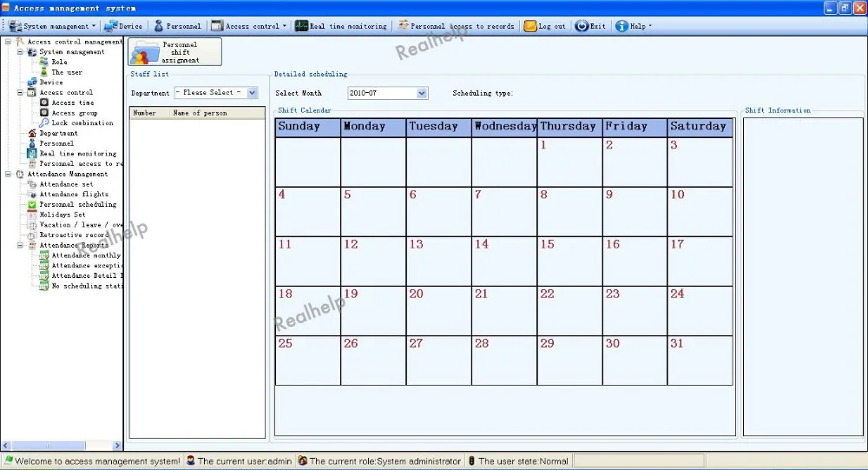Collapse the Attendance Reports tree node
The width and height of the screenshot is (868, 470).
click(21, 245)
